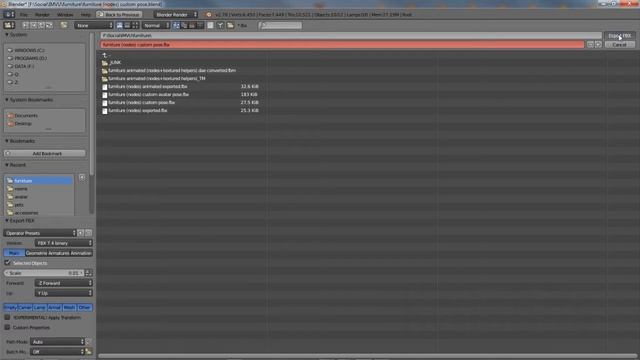
Task: Click the red filename field
Action: pos(342,44)
